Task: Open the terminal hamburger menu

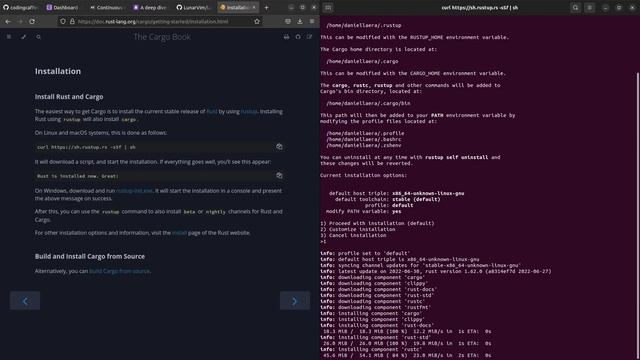Action: click(589, 8)
